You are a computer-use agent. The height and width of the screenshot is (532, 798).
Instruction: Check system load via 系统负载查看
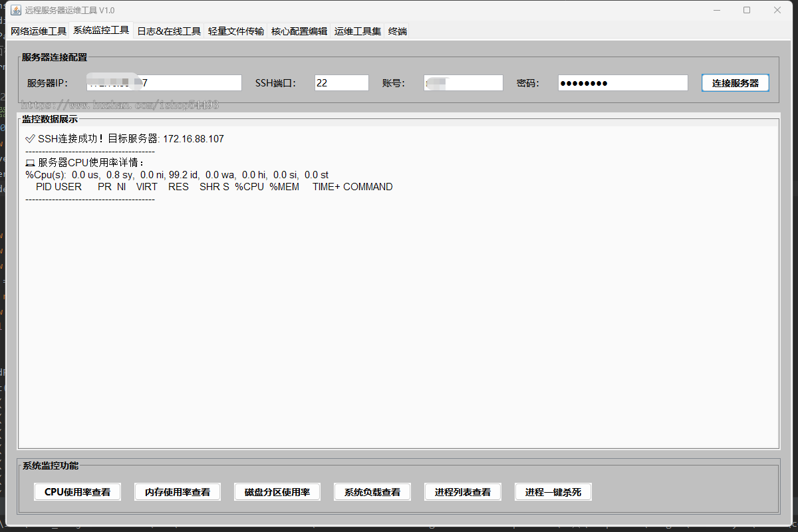(372, 492)
